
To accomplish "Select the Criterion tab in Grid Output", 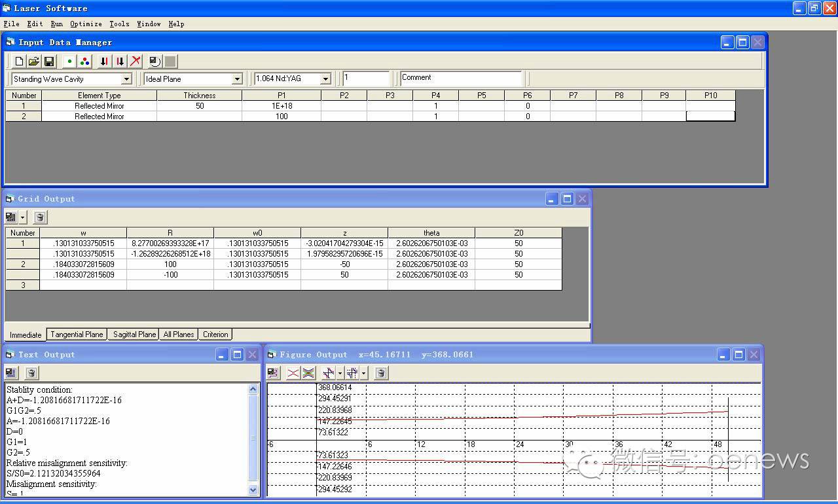I will (215, 334).
